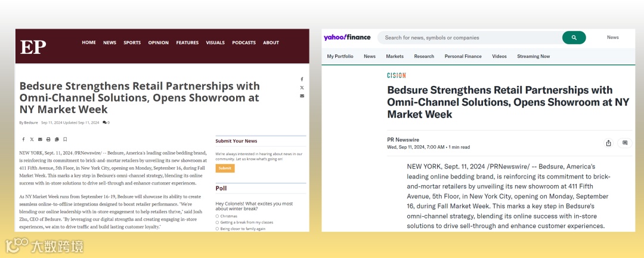Image resolution: width=644 pixels, height=258 pixels.
Task: Open My Portfolio on Yahoo Finance
Action: (340, 56)
